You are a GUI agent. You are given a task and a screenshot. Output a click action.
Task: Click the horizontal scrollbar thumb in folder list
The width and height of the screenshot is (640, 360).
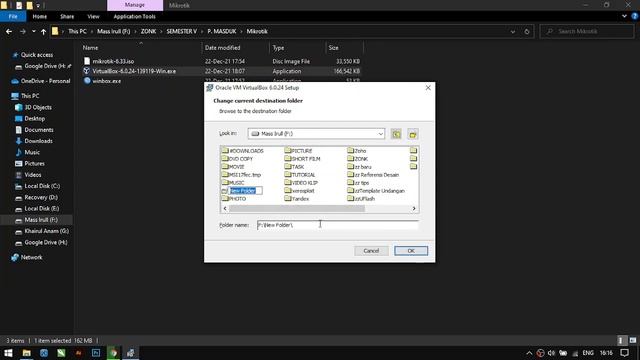pyautogui.click(x=297, y=209)
